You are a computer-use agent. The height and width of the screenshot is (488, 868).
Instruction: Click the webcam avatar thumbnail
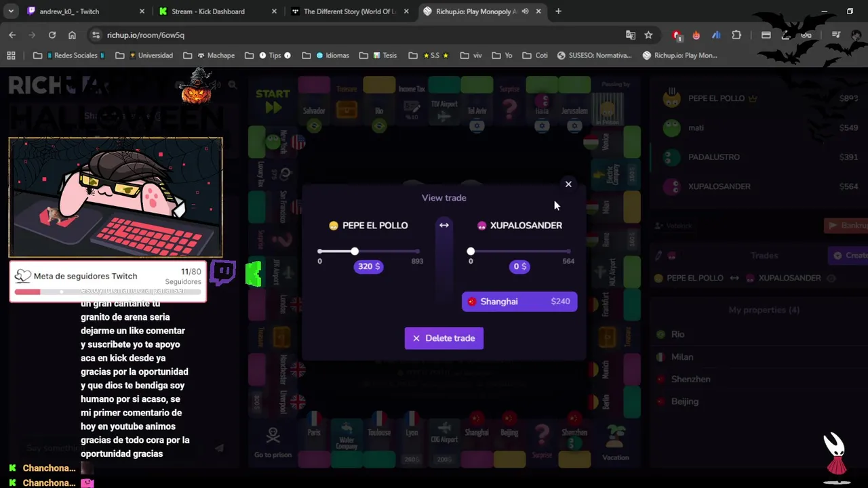click(x=115, y=197)
